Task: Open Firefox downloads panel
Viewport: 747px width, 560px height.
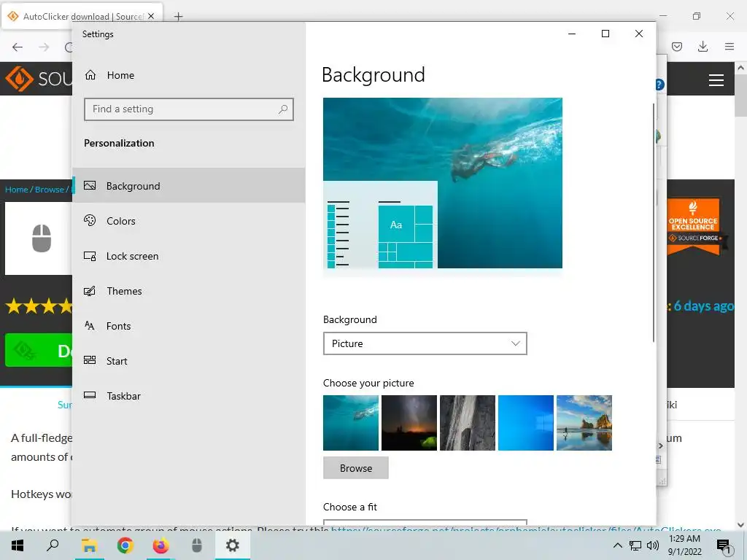Action: pos(703,47)
